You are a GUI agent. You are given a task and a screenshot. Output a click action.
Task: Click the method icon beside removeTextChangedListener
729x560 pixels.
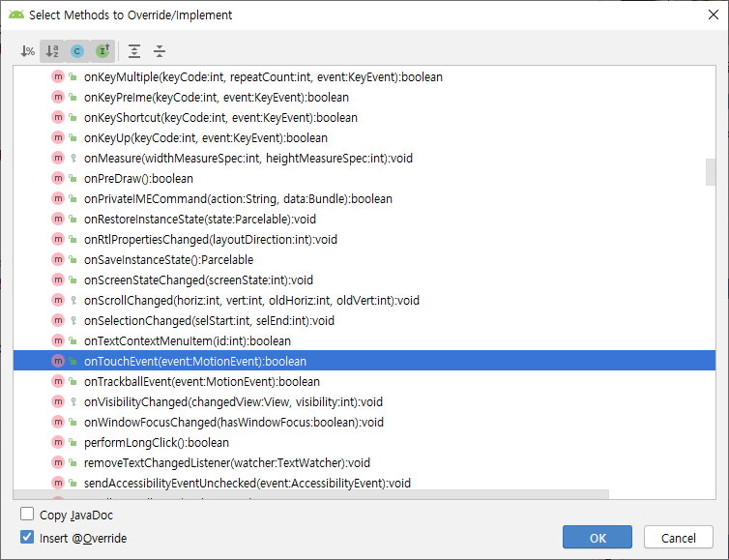pos(58,462)
